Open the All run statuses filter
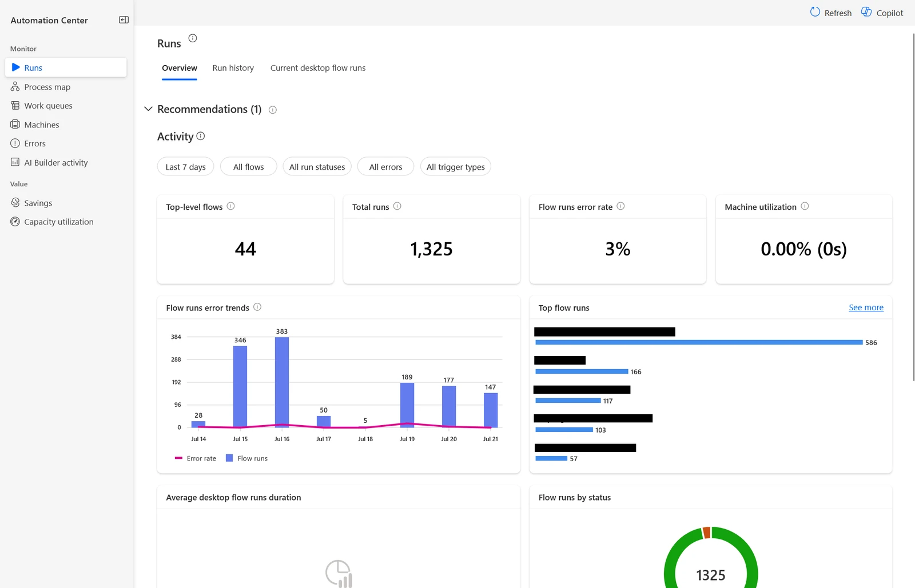Viewport: 915px width, 588px height. (317, 166)
